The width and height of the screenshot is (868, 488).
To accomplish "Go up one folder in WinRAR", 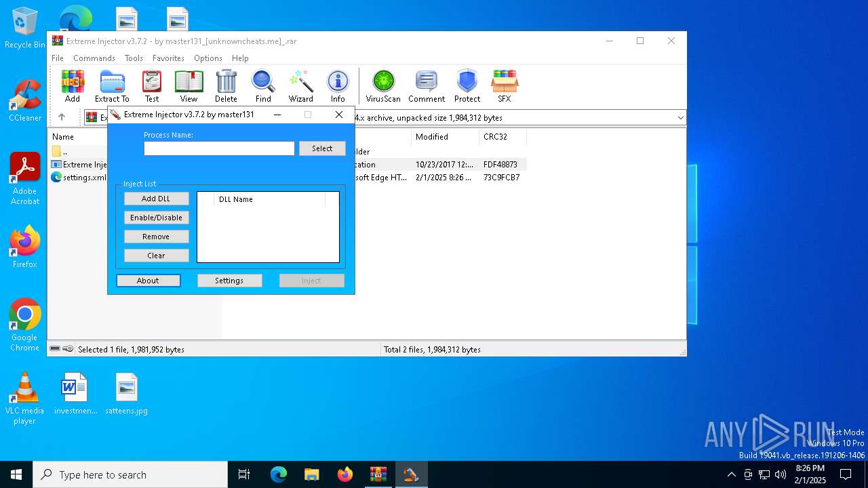I will coord(62,117).
